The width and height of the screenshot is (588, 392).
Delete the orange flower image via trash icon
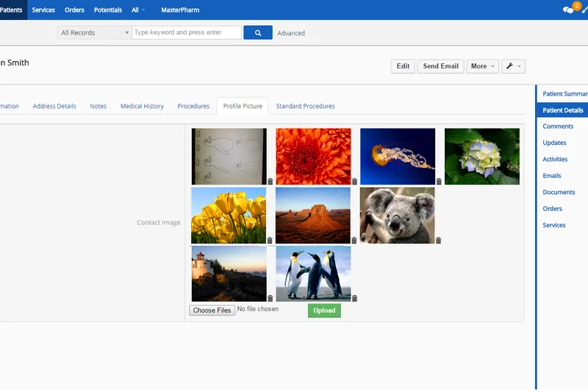pyautogui.click(x=354, y=182)
